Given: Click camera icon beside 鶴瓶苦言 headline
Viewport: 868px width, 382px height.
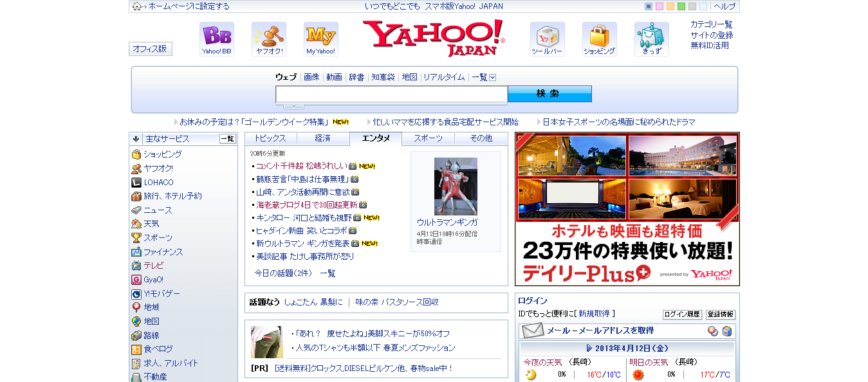Looking at the screenshot, I should (355, 179).
